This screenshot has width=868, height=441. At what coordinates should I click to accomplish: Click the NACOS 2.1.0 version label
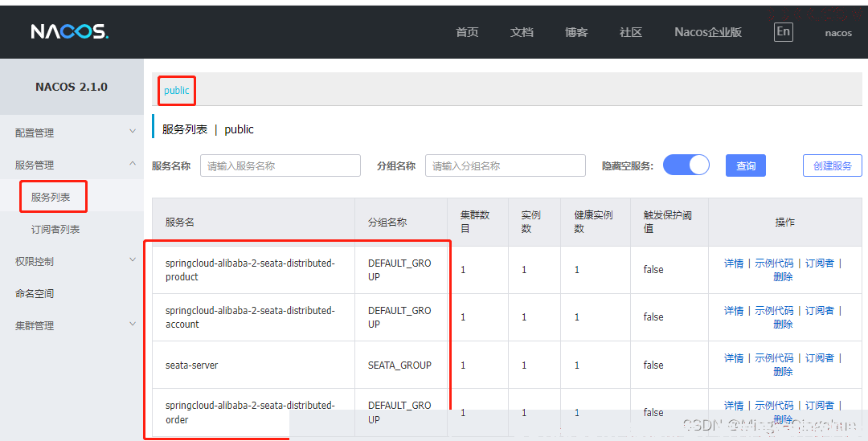point(72,87)
